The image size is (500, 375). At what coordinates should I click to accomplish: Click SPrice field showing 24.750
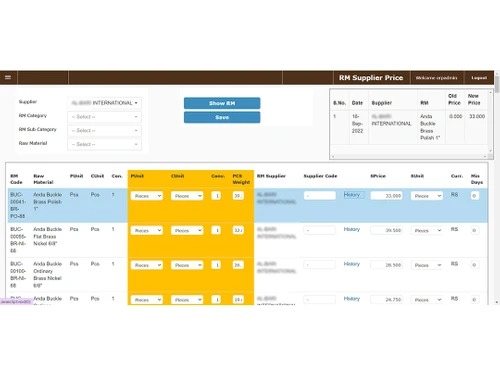click(x=386, y=299)
